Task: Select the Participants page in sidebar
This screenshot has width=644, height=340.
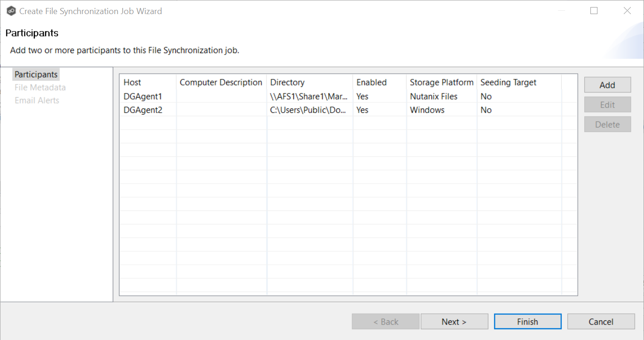Action: pyautogui.click(x=36, y=74)
